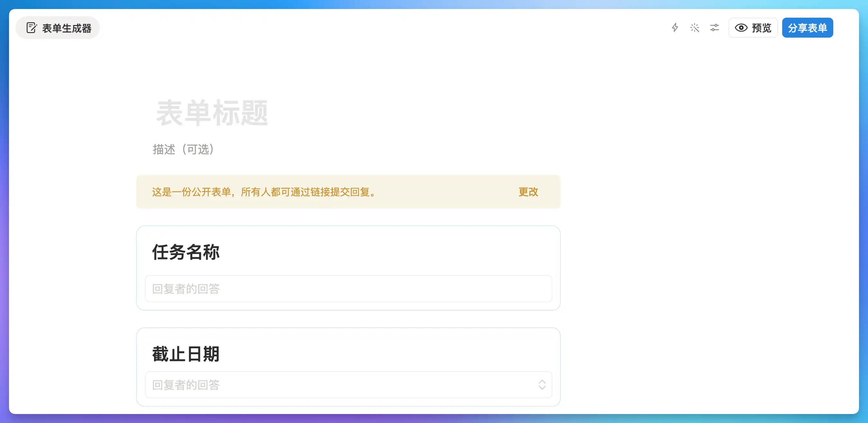Open the magic wand AI icon

(694, 28)
